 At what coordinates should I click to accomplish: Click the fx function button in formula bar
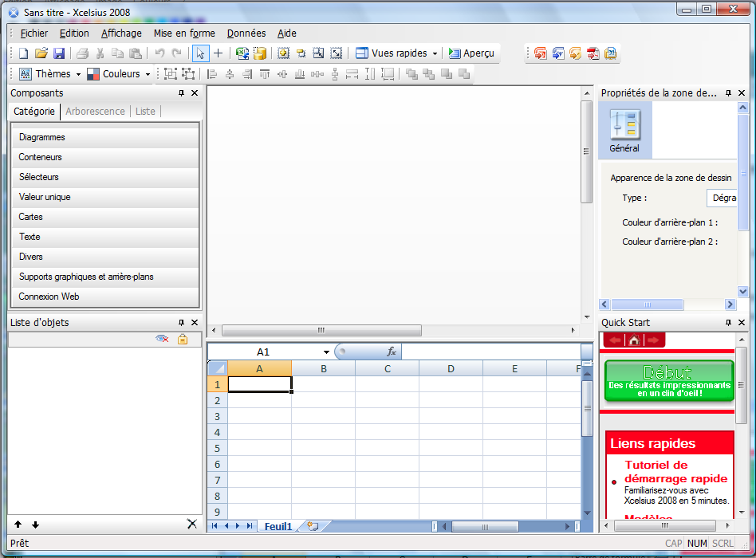[x=392, y=352]
